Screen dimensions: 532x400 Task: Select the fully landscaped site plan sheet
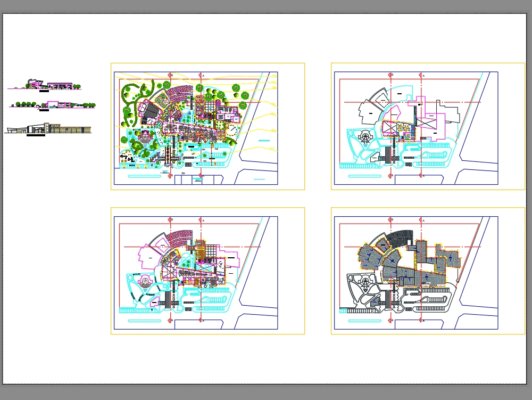pos(207,126)
